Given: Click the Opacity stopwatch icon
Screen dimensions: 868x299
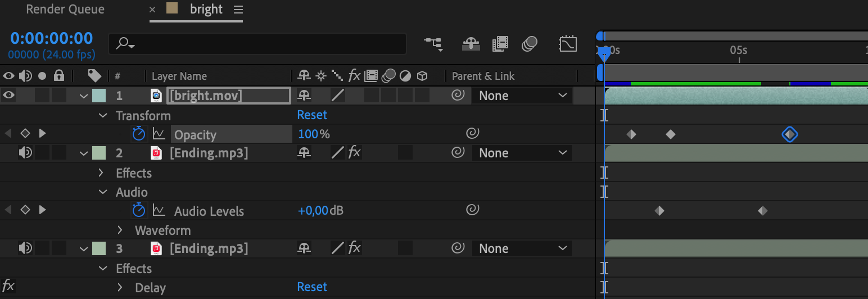Looking at the screenshot, I should click(138, 134).
